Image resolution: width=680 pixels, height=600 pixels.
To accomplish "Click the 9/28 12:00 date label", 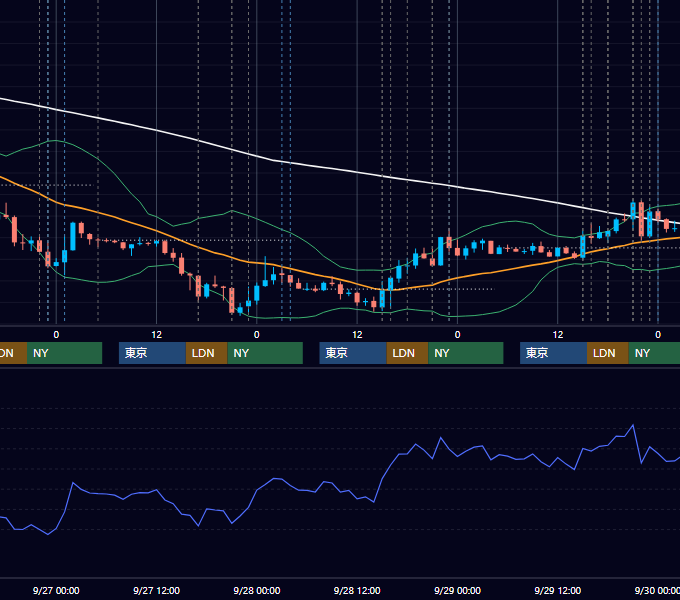I will [x=357, y=590].
